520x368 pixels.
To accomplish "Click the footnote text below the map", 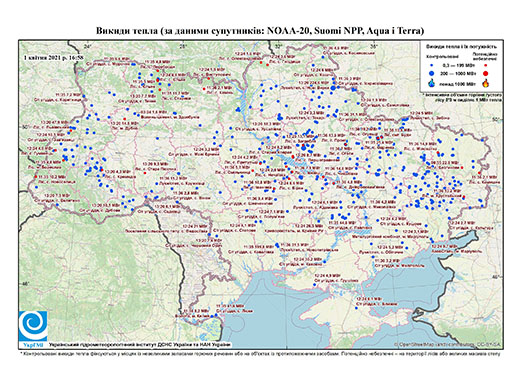I will pyautogui.click(x=260, y=353).
